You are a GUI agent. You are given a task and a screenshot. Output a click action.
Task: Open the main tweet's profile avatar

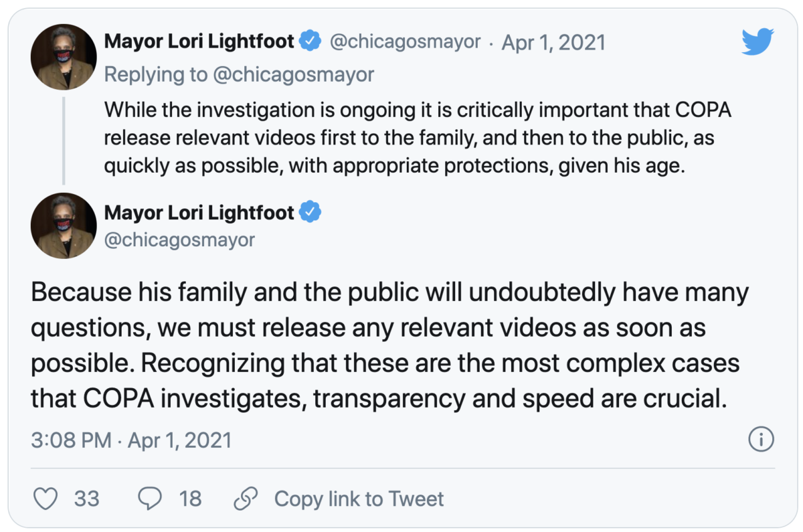click(64, 226)
